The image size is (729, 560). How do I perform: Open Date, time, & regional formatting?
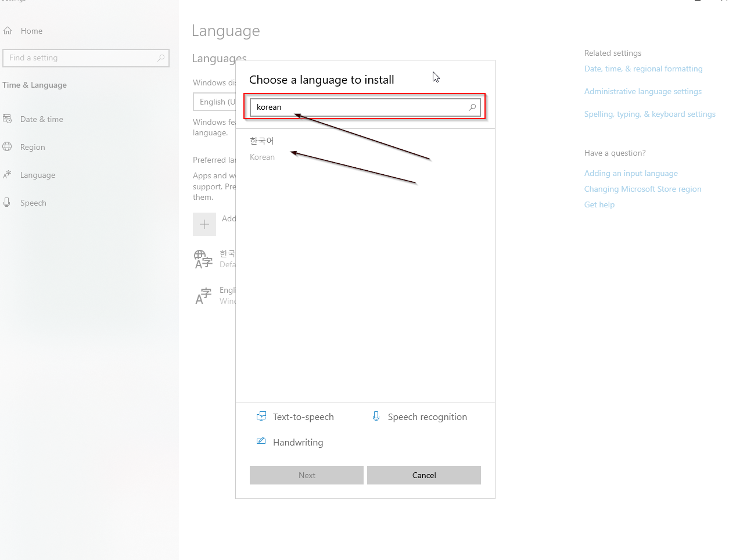tap(643, 69)
